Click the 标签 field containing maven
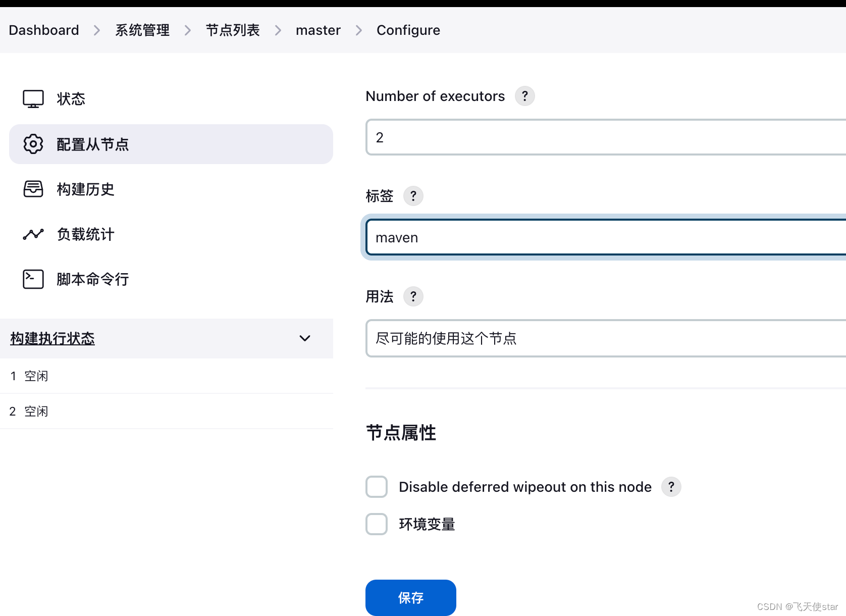 point(606,237)
